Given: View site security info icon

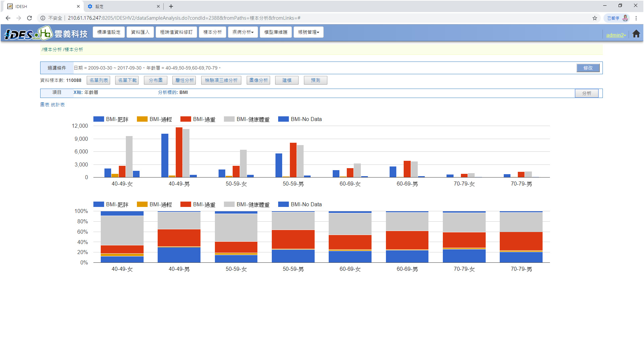Looking at the screenshot, I should [x=43, y=18].
